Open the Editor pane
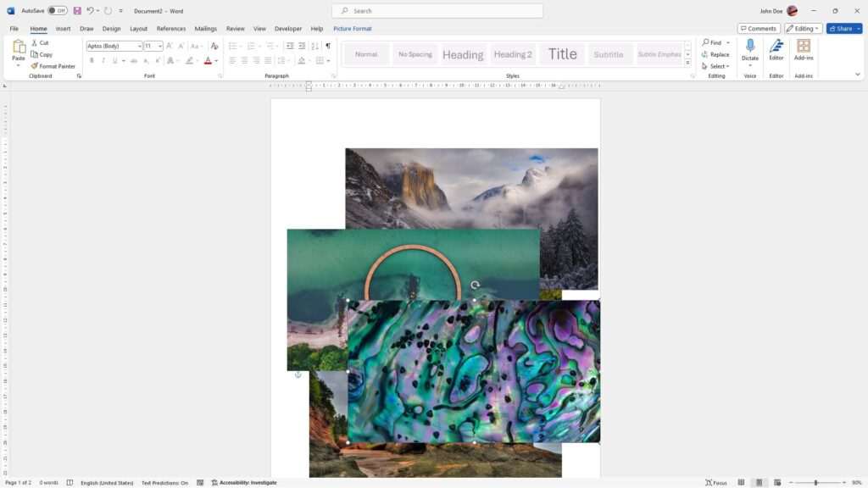 776,53
